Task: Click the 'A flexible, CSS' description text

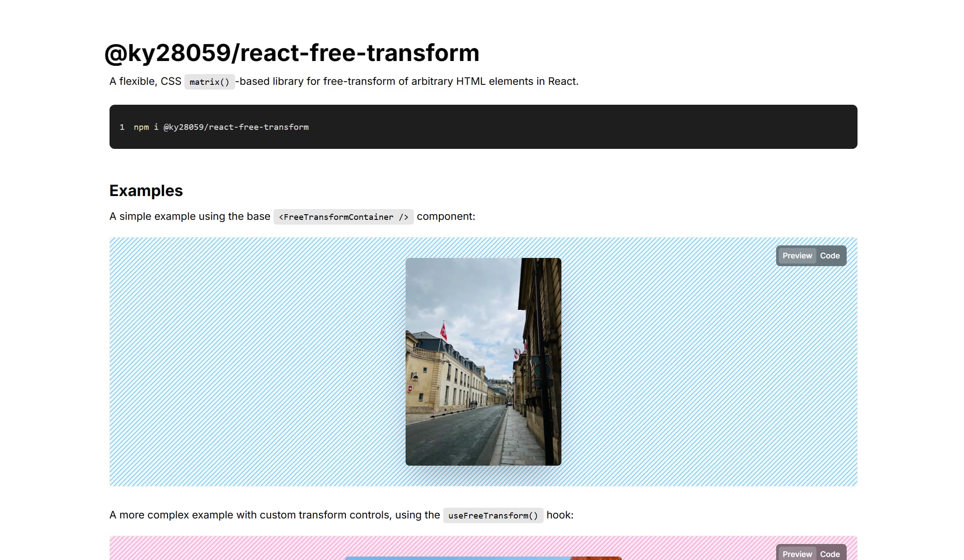Action: pyautogui.click(x=145, y=81)
